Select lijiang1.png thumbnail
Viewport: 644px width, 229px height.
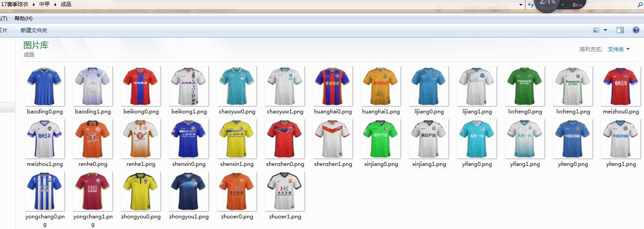pos(477,86)
